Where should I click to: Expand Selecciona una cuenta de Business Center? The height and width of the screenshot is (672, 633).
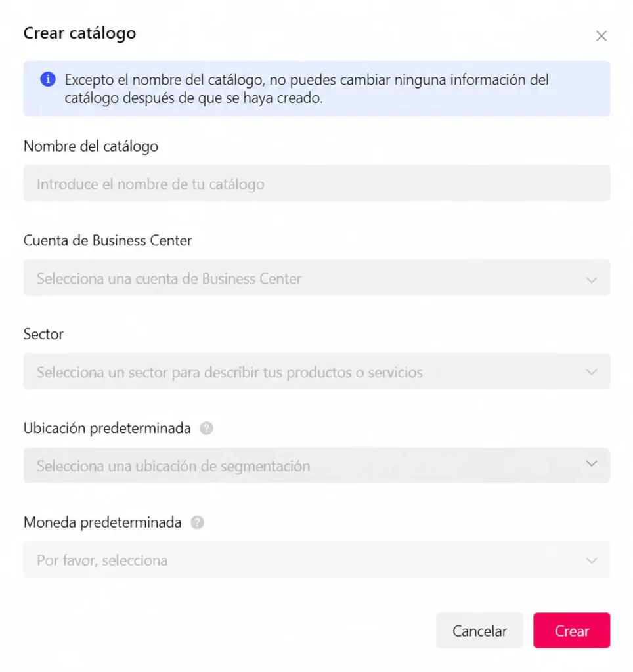click(x=316, y=278)
